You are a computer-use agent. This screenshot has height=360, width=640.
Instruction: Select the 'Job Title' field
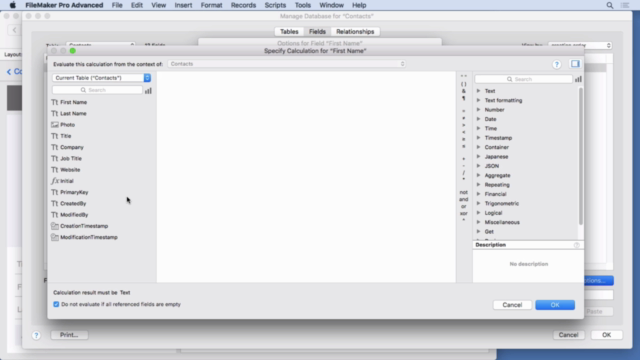click(x=71, y=158)
